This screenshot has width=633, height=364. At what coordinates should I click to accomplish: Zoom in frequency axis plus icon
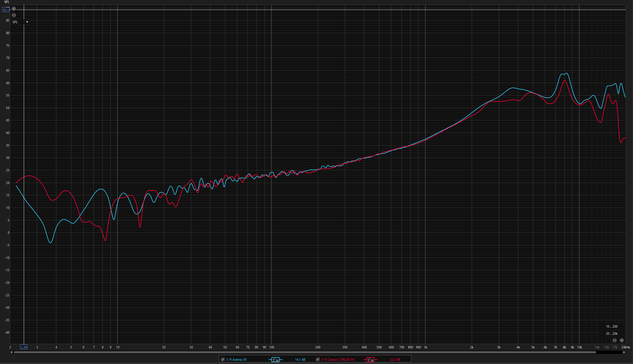coord(622,340)
